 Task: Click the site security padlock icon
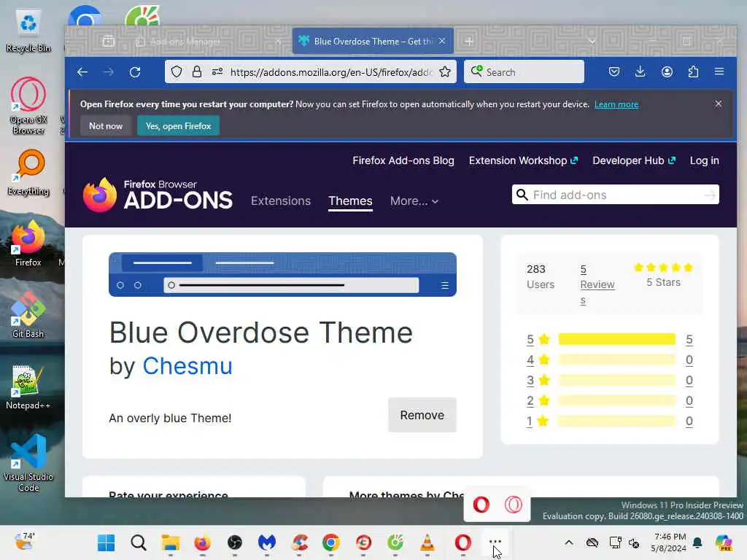[197, 72]
